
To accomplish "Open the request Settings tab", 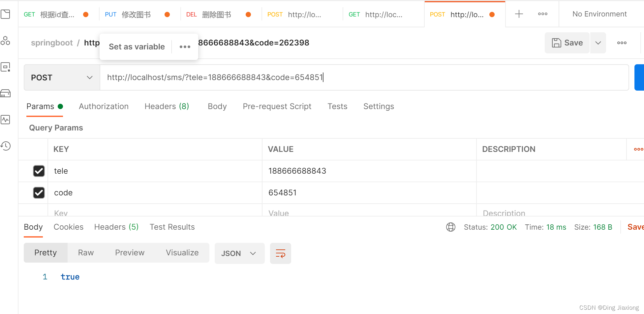I will pyautogui.click(x=379, y=106).
